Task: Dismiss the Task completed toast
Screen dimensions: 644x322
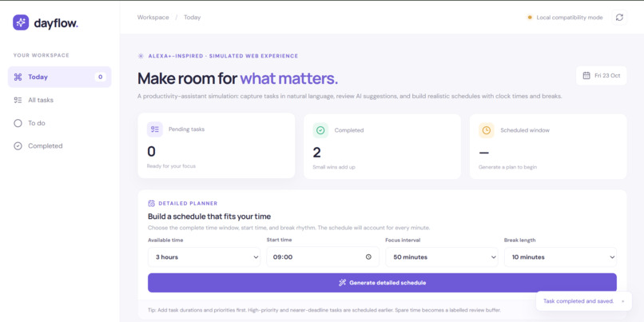Action: point(622,301)
